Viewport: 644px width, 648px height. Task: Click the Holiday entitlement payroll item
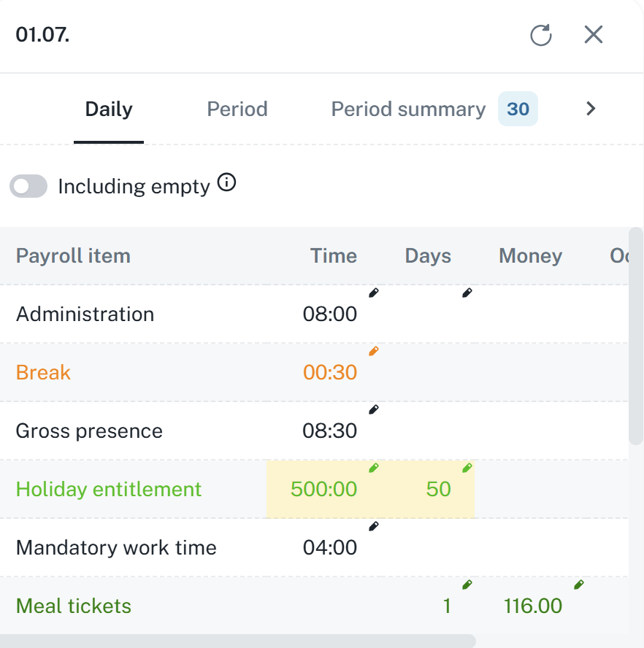(109, 489)
